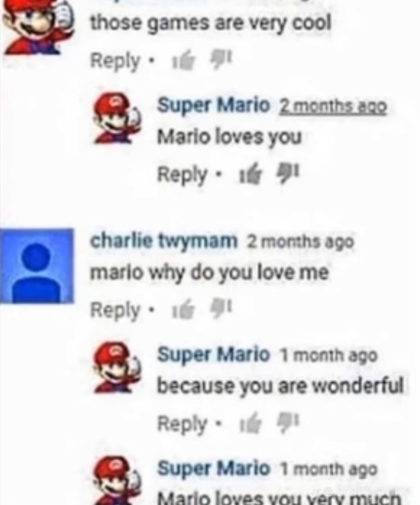Open the '2 months ago' timestamp link on Mario's reply
This screenshot has width=420, height=505.
333,107
